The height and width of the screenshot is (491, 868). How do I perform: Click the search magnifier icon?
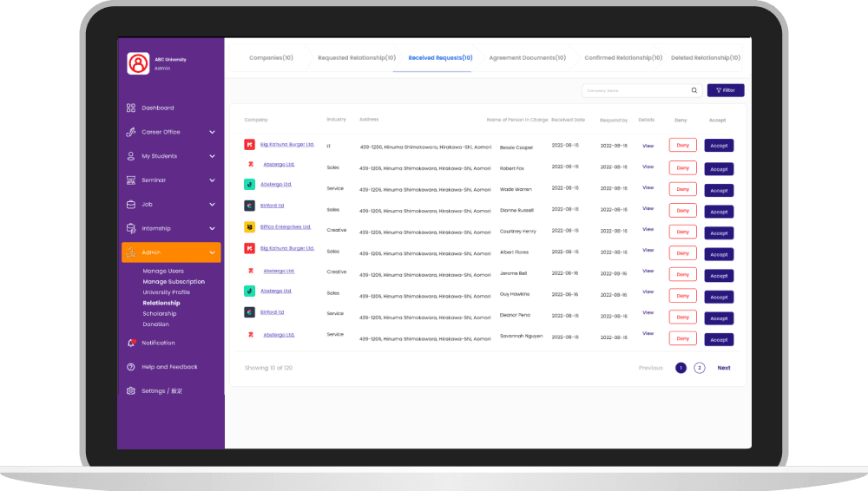(694, 90)
